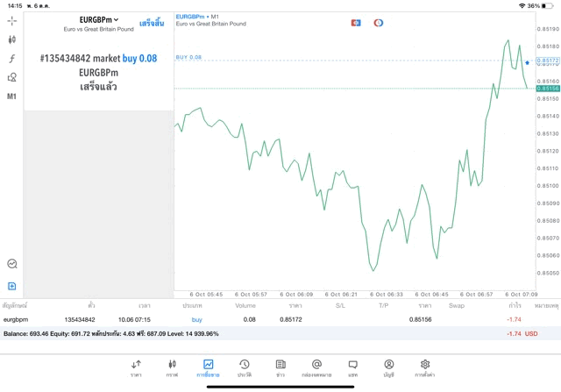Open the chat search icon in sidebar

pos(12,263)
